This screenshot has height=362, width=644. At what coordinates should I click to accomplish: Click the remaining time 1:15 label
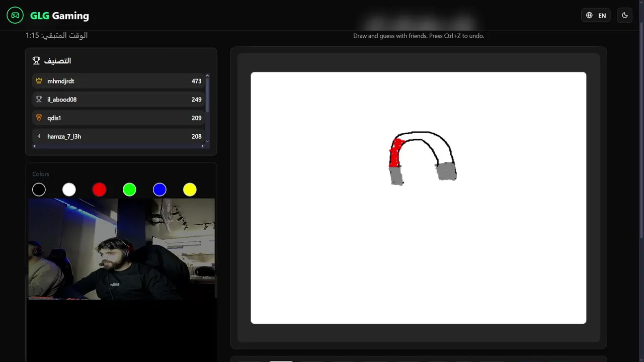56,35
